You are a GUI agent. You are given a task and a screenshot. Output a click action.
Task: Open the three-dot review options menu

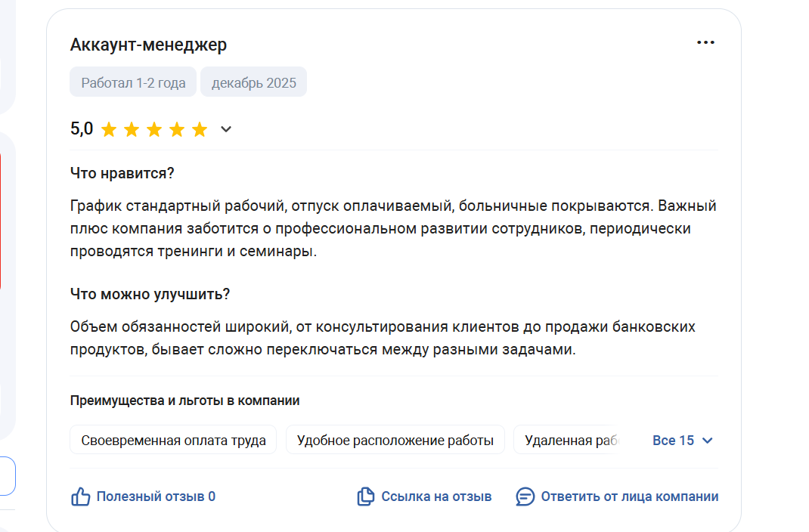(x=705, y=43)
